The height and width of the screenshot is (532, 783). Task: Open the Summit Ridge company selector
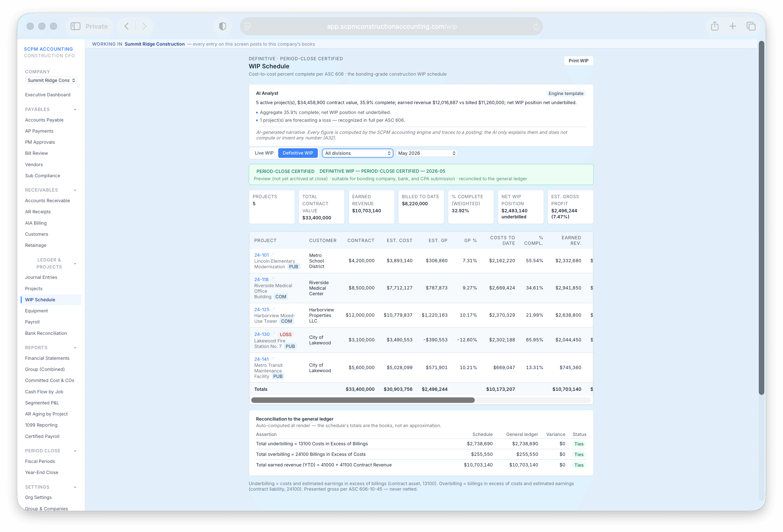click(51, 80)
